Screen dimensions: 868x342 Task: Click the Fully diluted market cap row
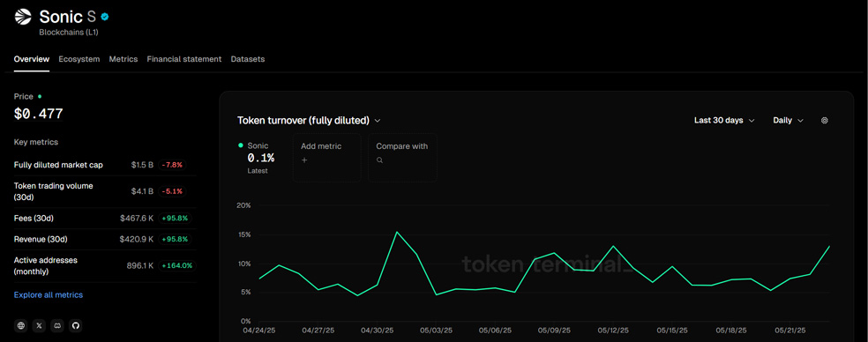tap(105, 165)
